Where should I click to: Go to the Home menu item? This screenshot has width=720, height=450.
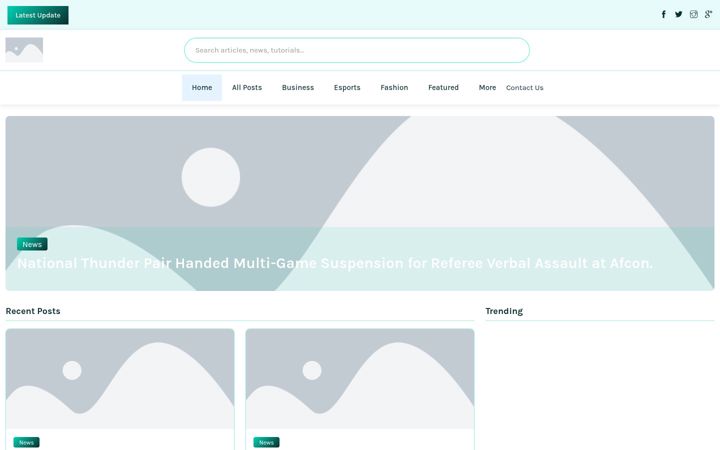[x=202, y=87]
